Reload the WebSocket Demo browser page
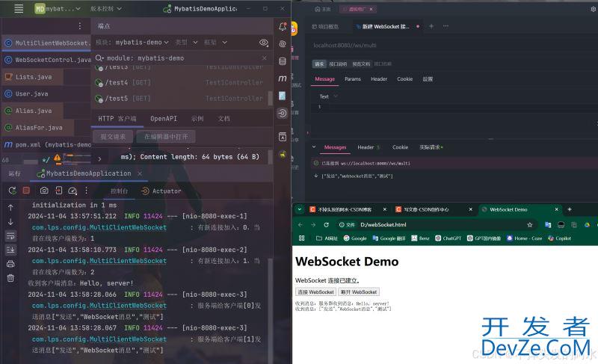The image size is (598, 364). tap(327, 225)
